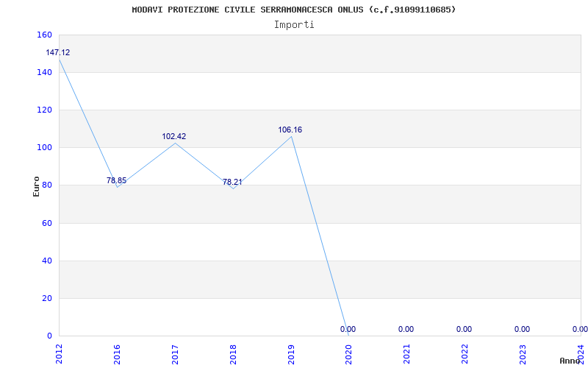Image resolution: width=588 pixels, height=368 pixels.
Task: Click the 2017 x-axis year label
Action: (x=175, y=354)
